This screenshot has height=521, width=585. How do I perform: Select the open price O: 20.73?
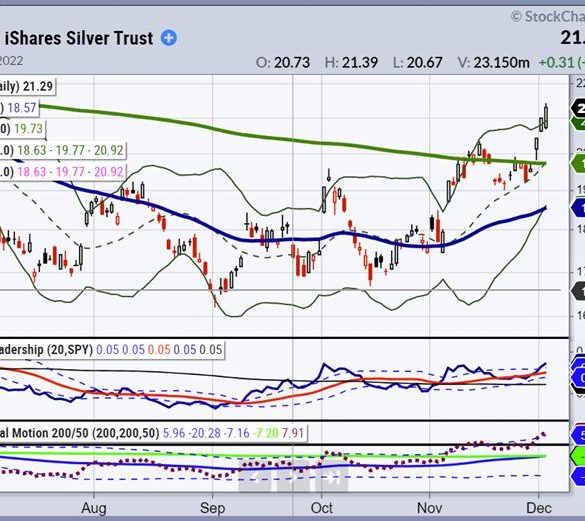click(283, 62)
